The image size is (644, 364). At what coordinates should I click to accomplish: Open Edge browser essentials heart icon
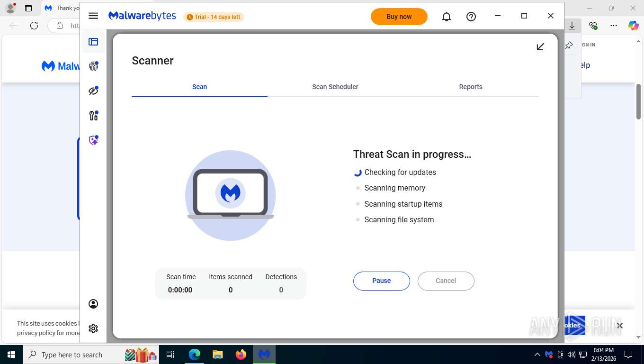(x=593, y=26)
